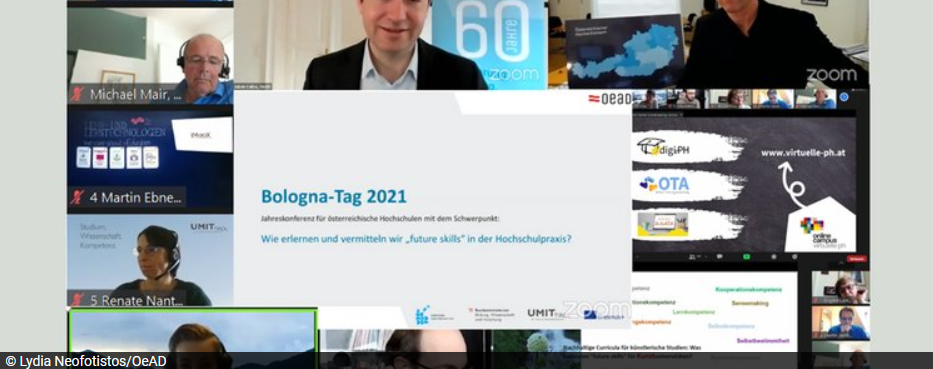This screenshot has width=933, height=369.
Task: Click the record icon in Zoom toolbar
Action: (x=774, y=257)
